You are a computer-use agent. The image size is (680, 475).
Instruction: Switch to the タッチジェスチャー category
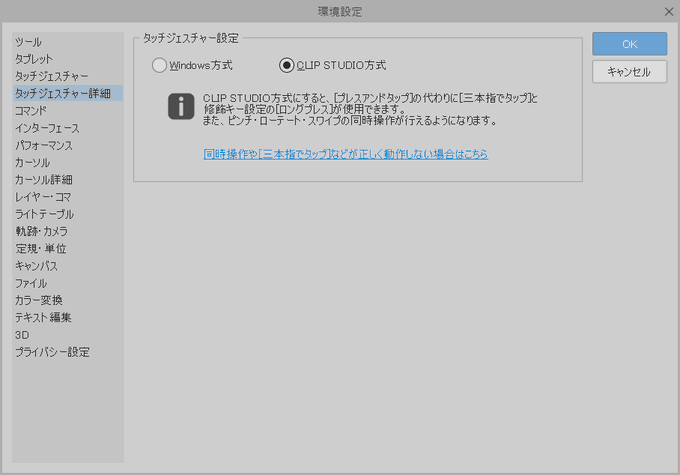(x=68, y=76)
